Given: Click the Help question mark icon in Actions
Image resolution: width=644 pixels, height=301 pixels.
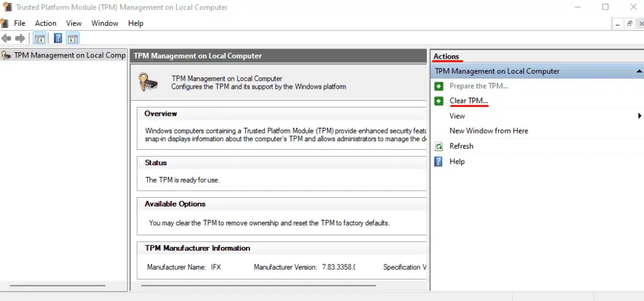Looking at the screenshot, I should 438,161.
